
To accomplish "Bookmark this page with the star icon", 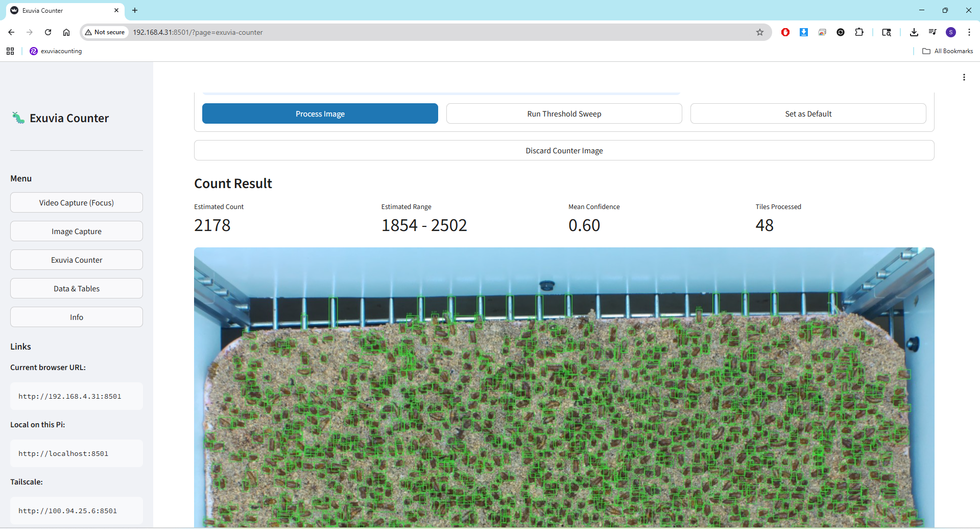I will point(760,32).
